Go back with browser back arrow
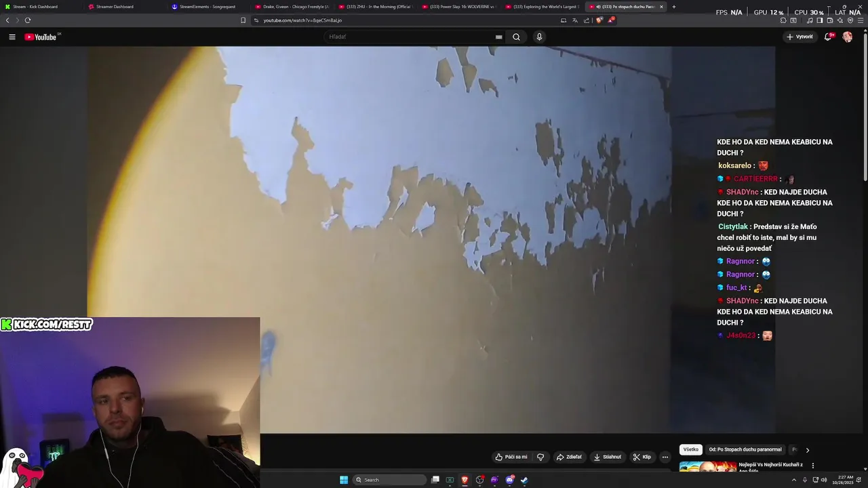The width and height of the screenshot is (868, 488). coord(7,20)
